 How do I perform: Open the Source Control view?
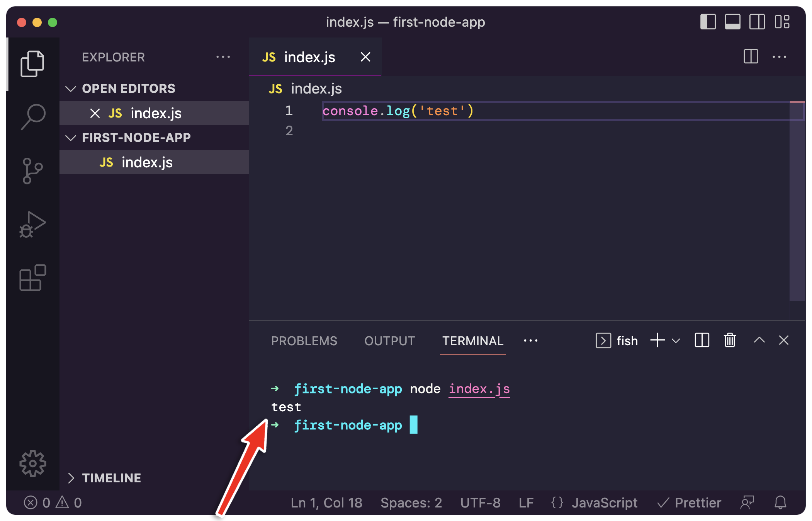tap(33, 170)
